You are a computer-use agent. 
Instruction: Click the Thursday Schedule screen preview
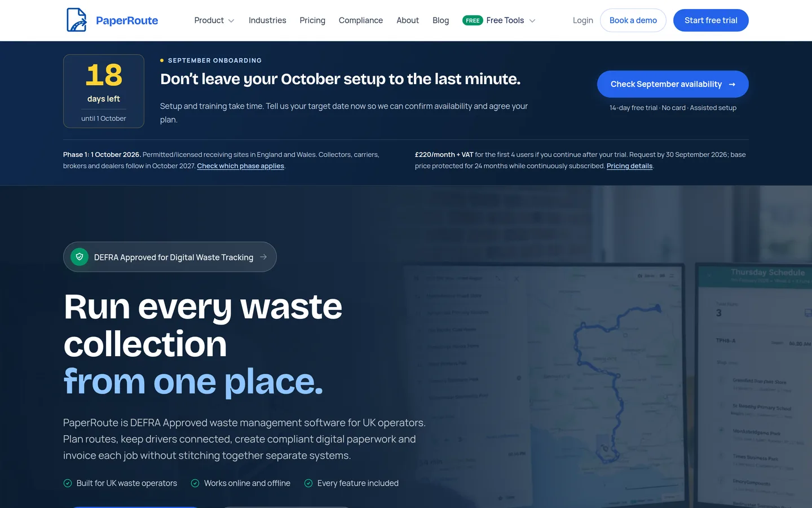coord(754,386)
